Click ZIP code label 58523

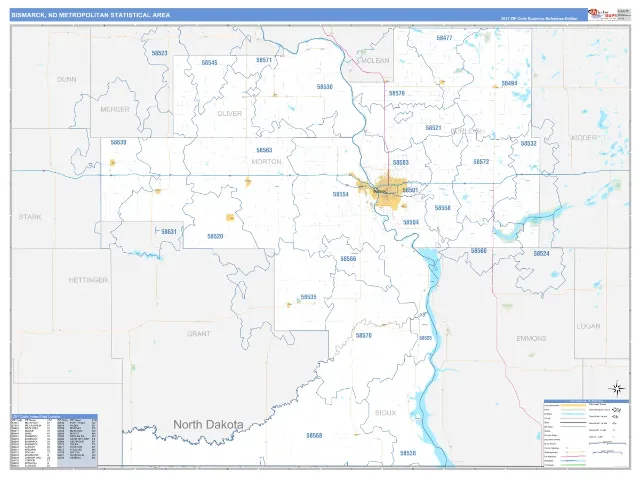click(159, 53)
